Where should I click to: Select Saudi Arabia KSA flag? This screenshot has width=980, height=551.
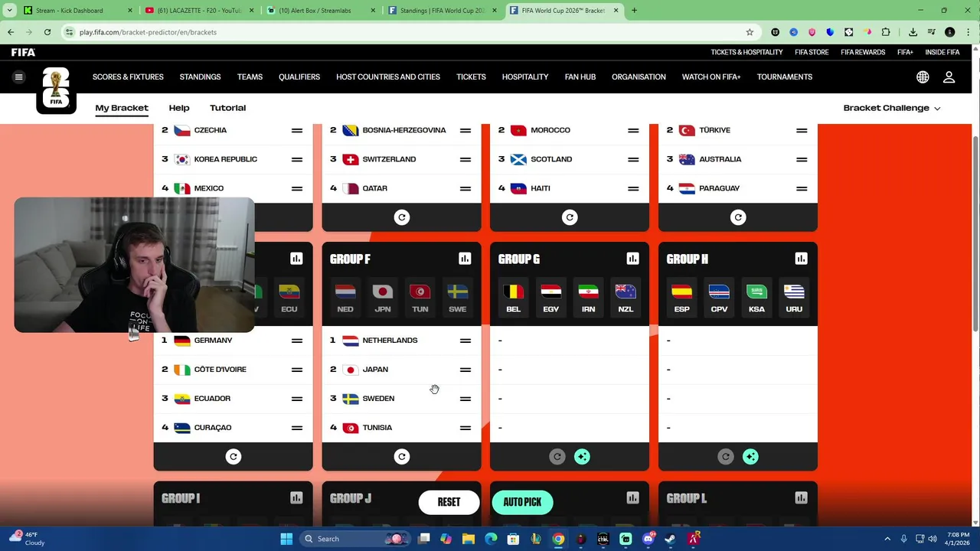pyautogui.click(x=756, y=298)
